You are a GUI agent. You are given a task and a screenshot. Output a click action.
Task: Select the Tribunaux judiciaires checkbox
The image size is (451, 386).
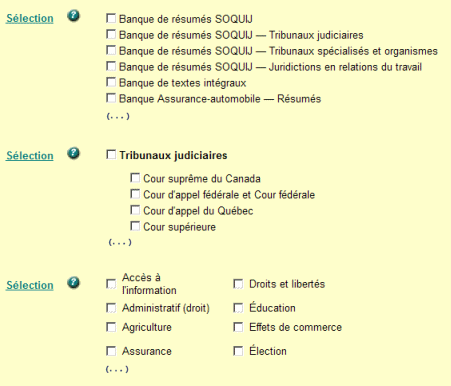[x=111, y=155]
